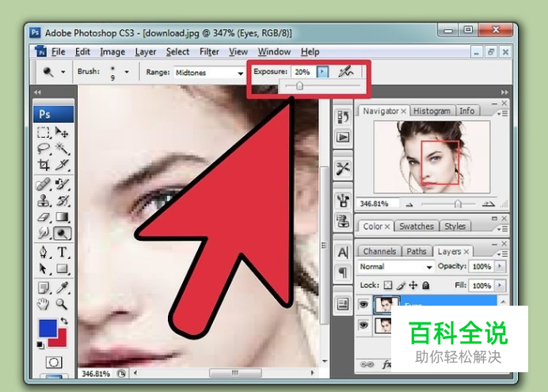Collapse the toolbox with double arrows

point(37,92)
